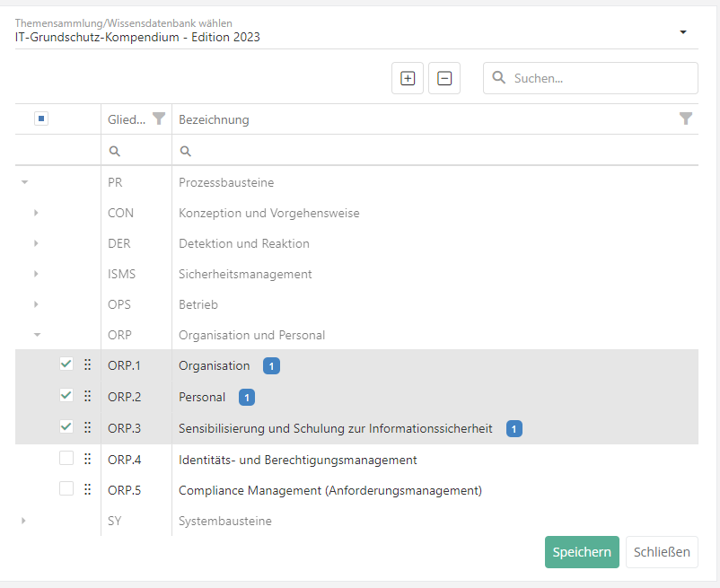Click the blue badge next to Organisation
The height and width of the screenshot is (588, 720).
[x=272, y=365]
